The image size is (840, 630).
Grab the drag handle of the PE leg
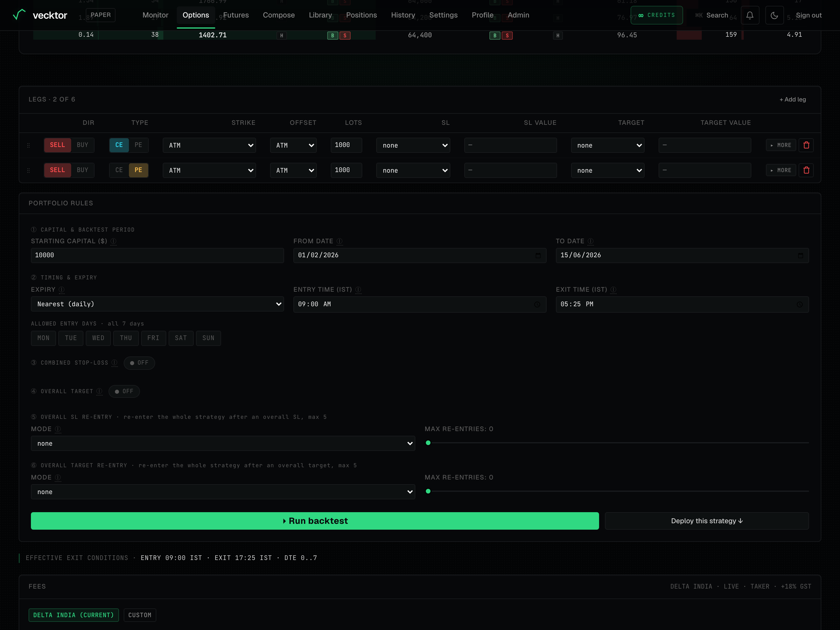(x=29, y=171)
